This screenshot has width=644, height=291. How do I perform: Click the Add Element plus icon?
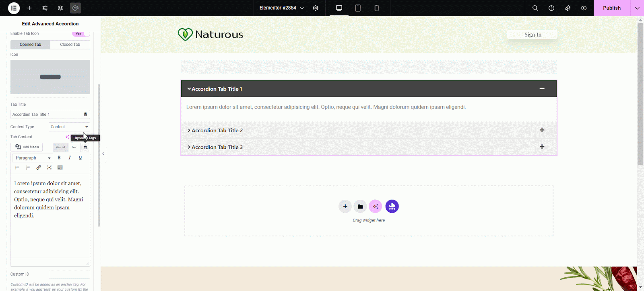[x=29, y=8]
